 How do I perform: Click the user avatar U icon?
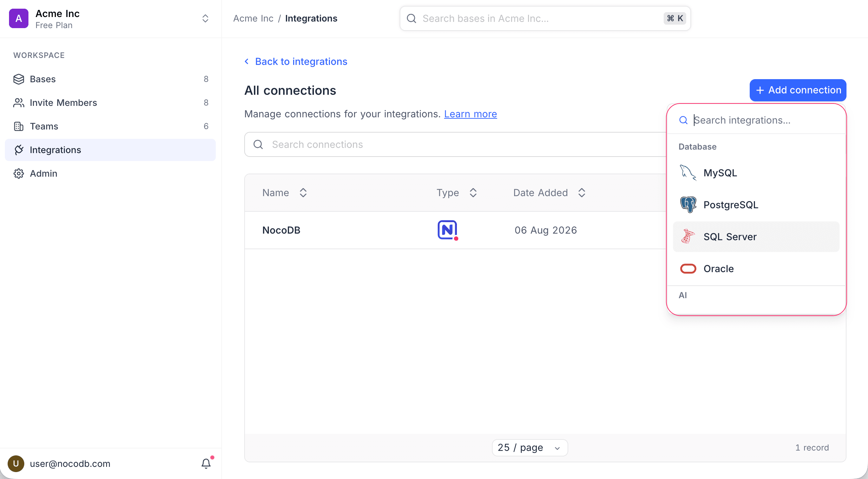[16, 464]
